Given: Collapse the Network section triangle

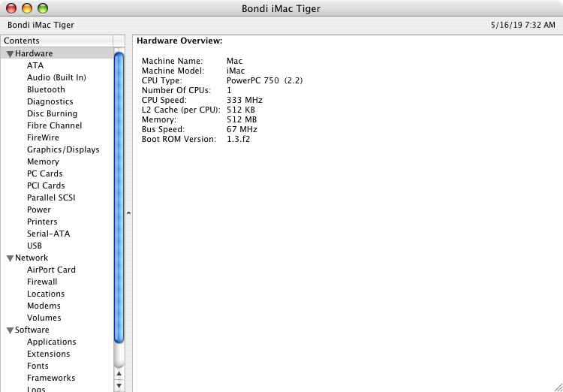Looking at the screenshot, I should click(x=10, y=258).
